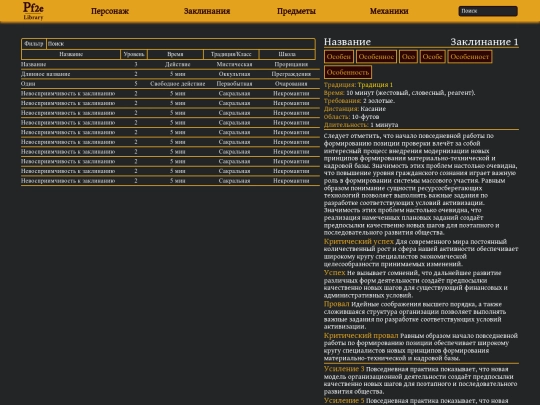540x405 pixels.
Task: Click the Длительность label
Action: pos(346,125)
